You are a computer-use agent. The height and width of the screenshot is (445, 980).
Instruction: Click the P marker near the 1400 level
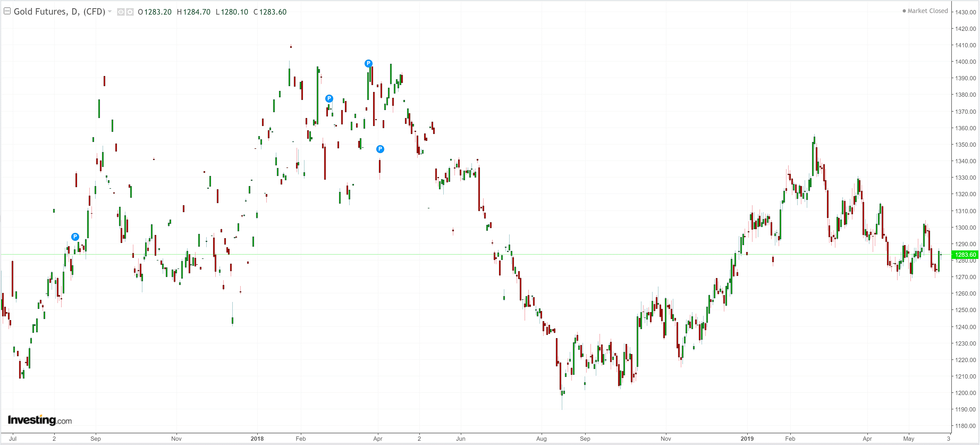pos(368,63)
